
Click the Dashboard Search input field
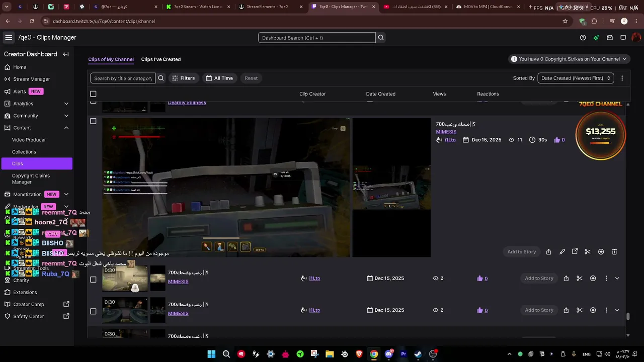tap(317, 38)
